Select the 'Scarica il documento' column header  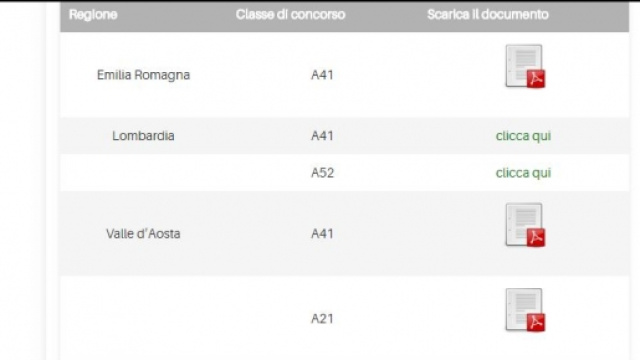point(488,15)
